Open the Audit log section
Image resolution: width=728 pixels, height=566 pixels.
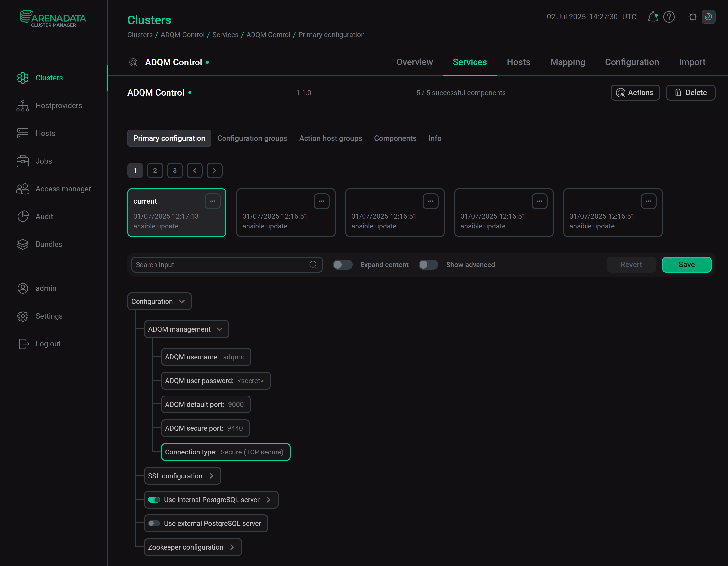(x=44, y=216)
